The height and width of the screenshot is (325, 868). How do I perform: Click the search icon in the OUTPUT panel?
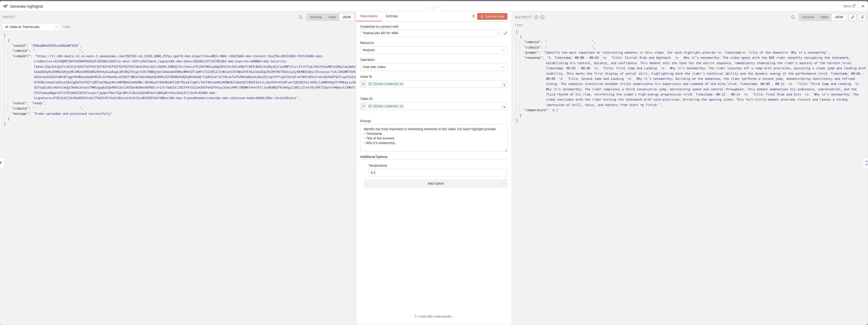tap(793, 17)
